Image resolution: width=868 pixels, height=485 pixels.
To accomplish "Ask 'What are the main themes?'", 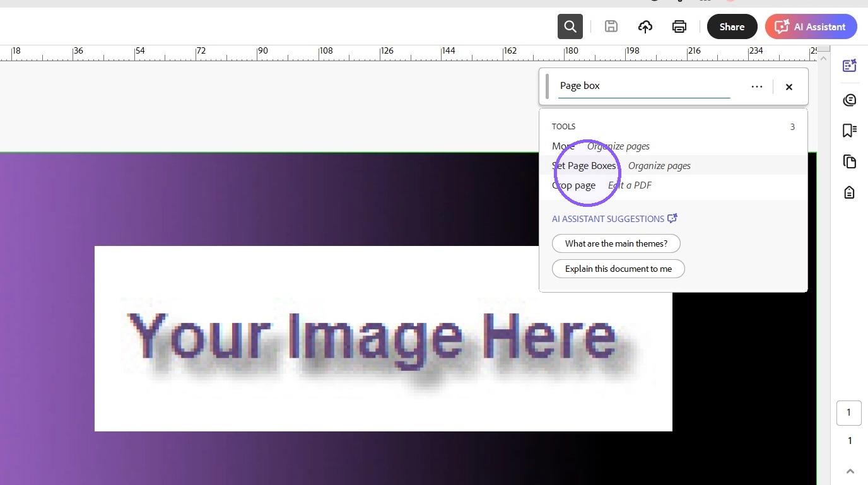I will 616,243.
